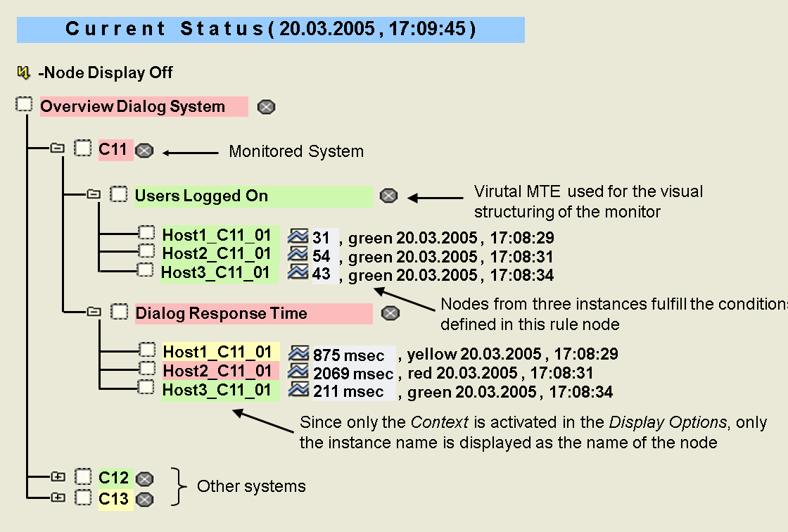
Task: Click the Node Display Off icon
Action: (x=24, y=72)
